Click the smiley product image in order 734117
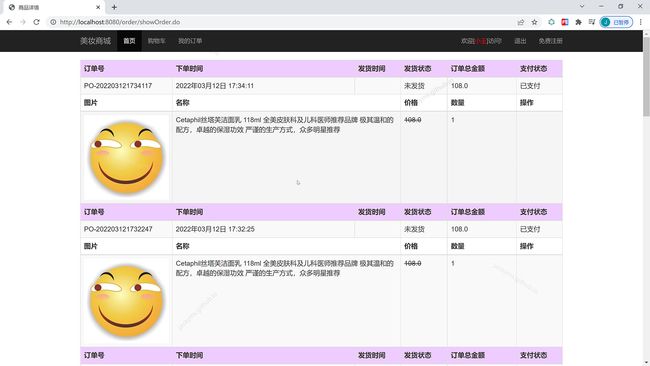 point(126,158)
